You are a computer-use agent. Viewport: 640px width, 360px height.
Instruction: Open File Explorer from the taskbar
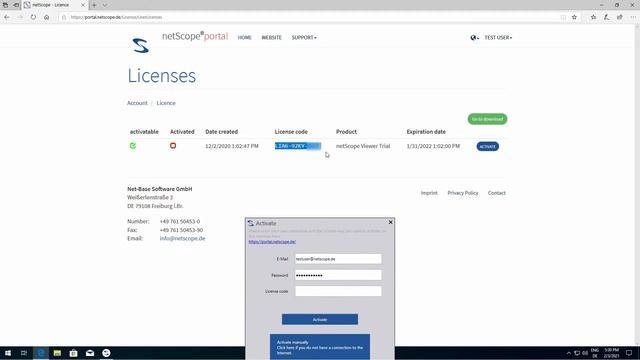click(x=57, y=353)
